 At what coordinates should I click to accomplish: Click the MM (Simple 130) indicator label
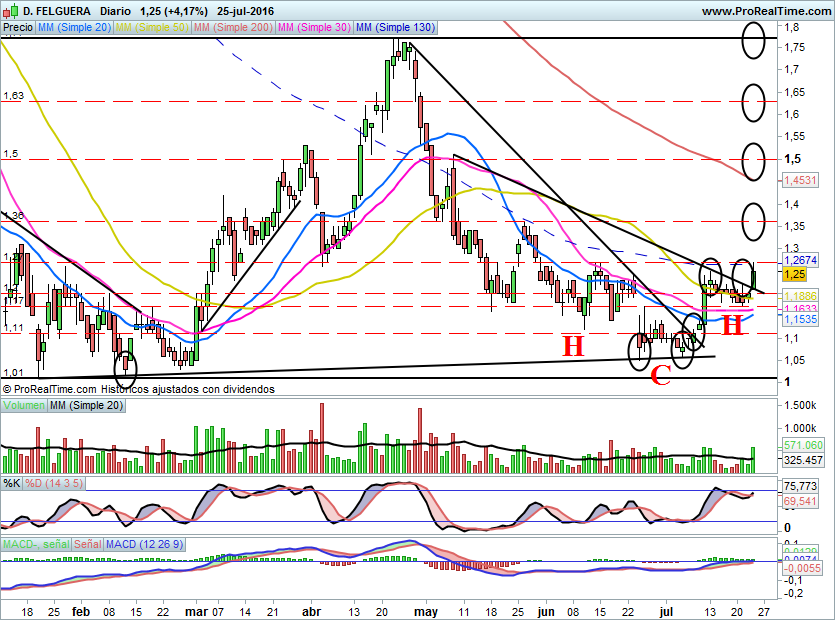tap(396, 27)
